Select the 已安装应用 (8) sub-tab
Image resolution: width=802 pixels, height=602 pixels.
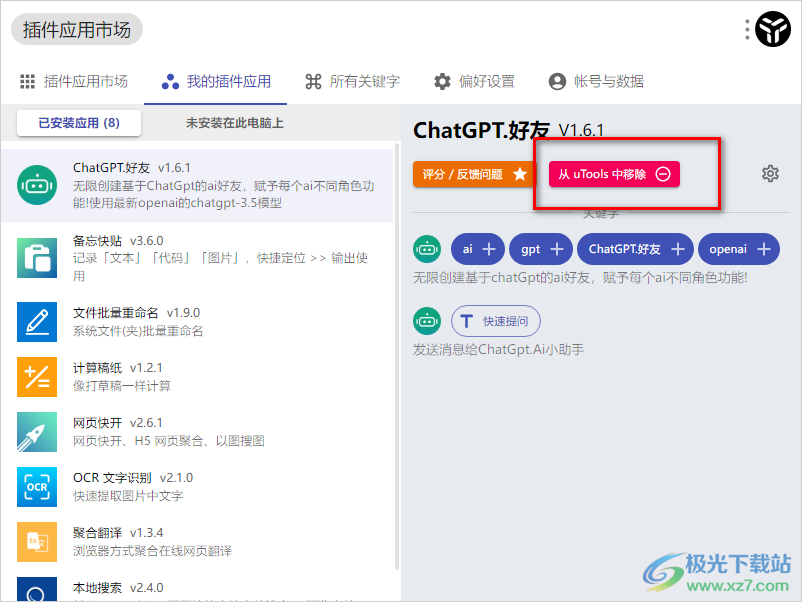pos(79,123)
